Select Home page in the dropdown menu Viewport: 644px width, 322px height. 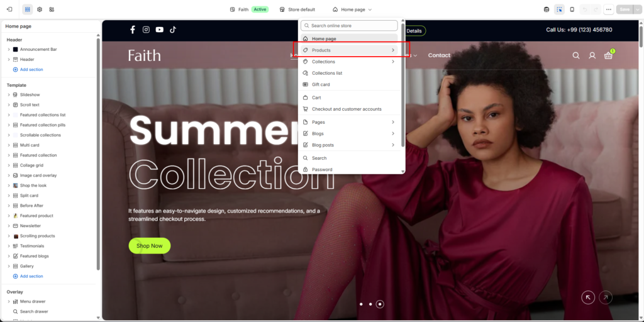tap(349, 38)
